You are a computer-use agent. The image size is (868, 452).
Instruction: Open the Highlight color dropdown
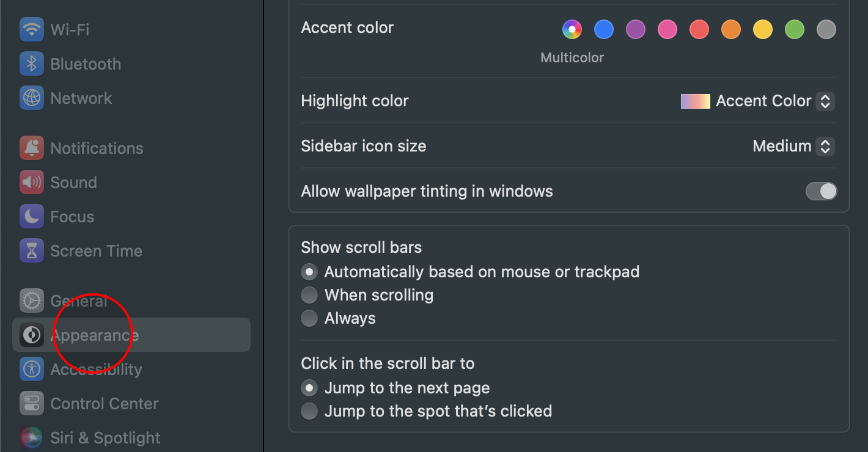(825, 101)
